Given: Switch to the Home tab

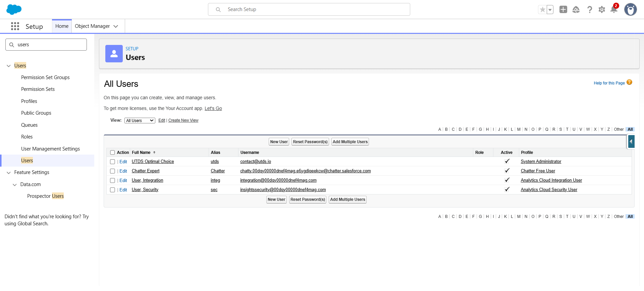Looking at the screenshot, I should tap(62, 26).
